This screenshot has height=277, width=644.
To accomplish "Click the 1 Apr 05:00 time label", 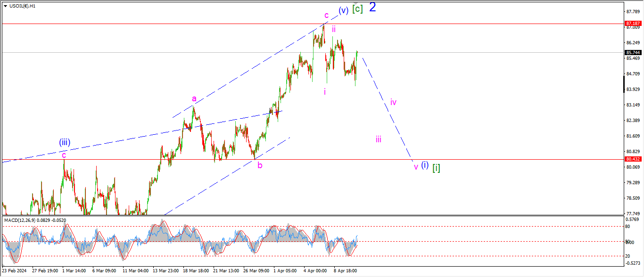I will [285, 271].
